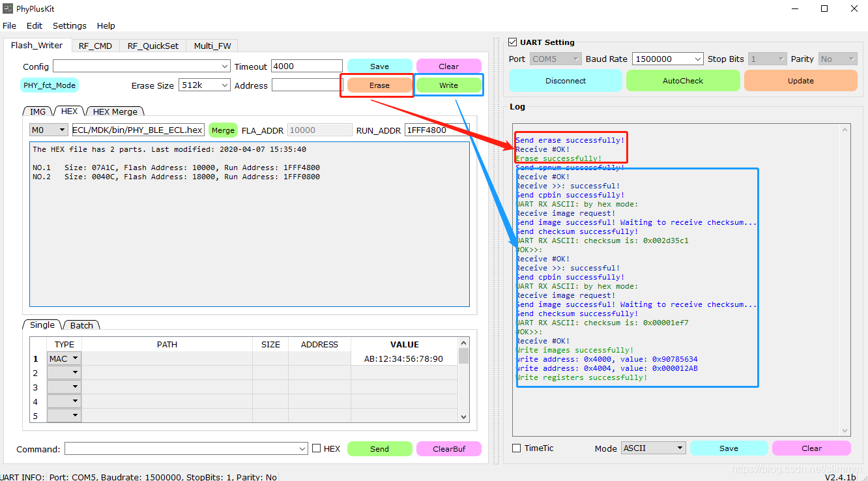Image resolution: width=868 pixels, height=481 pixels.
Task: Click the RUN_ADDR input field
Action: pyautogui.click(x=437, y=130)
